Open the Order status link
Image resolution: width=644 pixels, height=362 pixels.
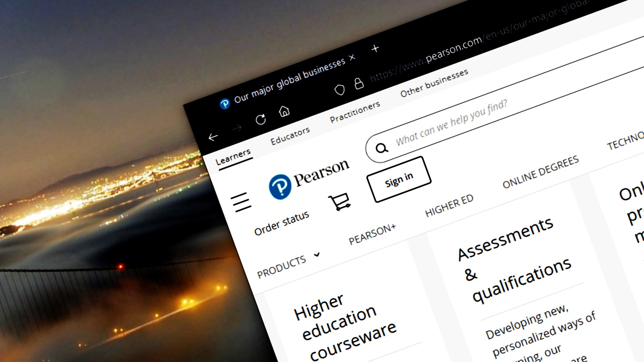click(282, 223)
